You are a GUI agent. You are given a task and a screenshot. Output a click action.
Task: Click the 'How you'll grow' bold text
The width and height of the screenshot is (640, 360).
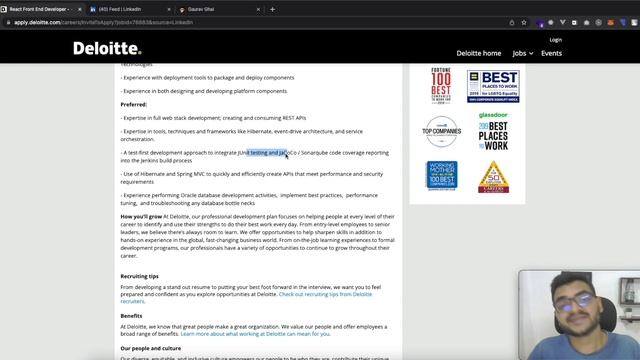[x=141, y=216]
